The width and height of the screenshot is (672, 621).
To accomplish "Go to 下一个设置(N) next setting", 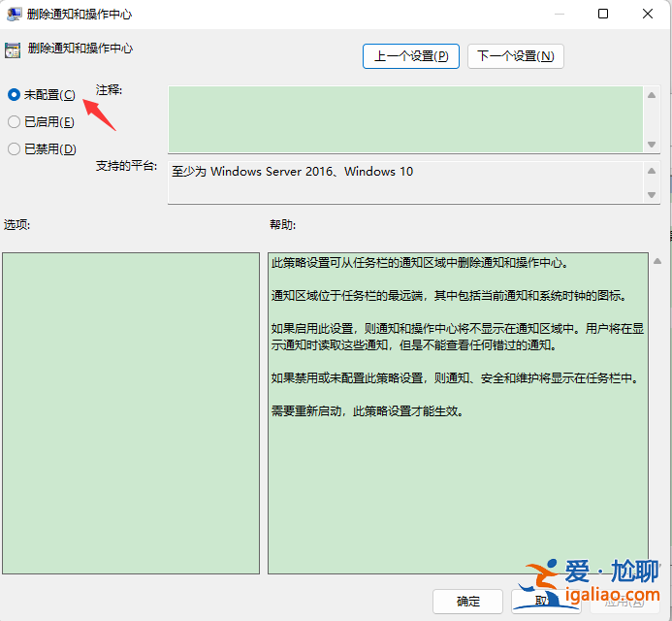I will click(515, 56).
